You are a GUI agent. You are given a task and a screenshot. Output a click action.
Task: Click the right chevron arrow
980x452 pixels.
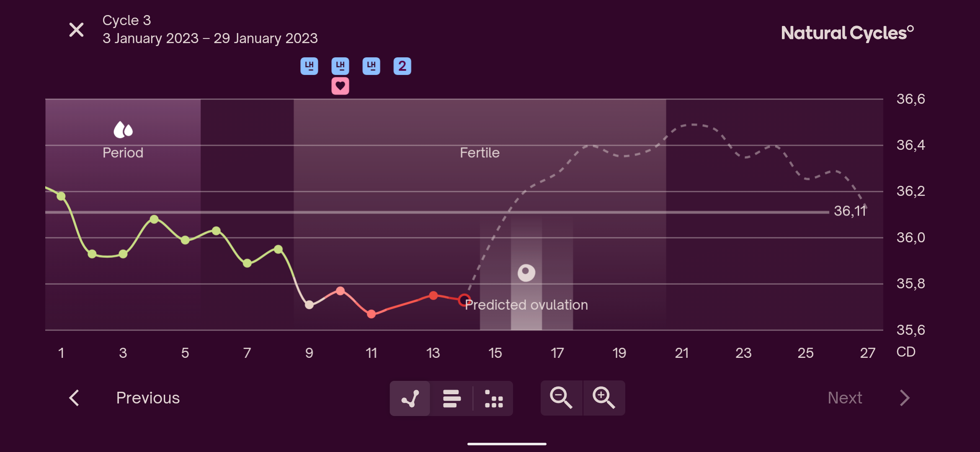click(905, 398)
